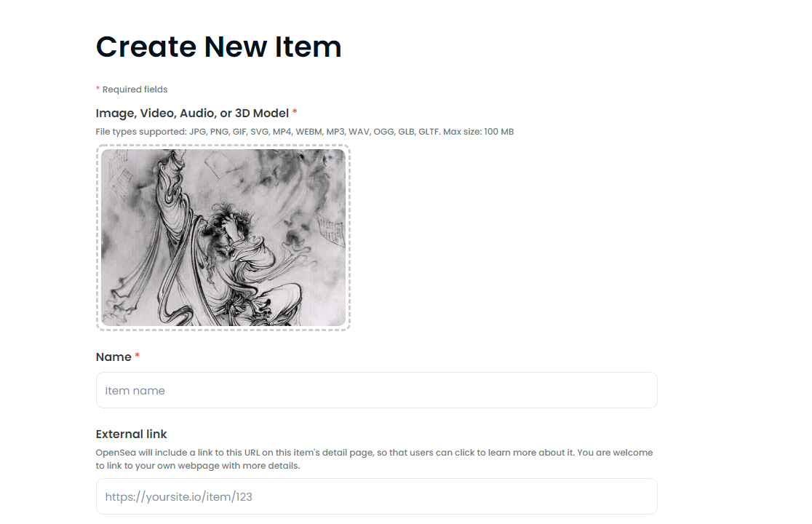Viewport: 812px width, 524px height.
Task: Click the Max size: 100 MB text
Action: point(479,132)
